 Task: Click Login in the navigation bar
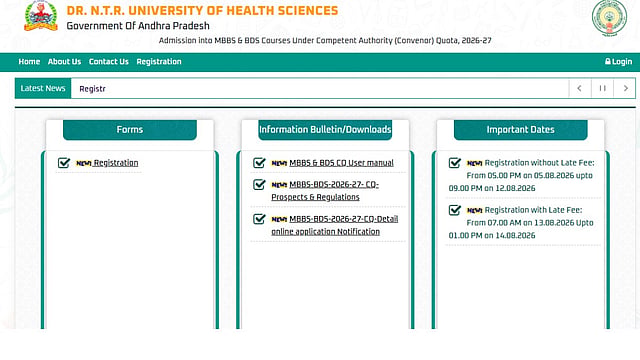pyautogui.click(x=618, y=62)
